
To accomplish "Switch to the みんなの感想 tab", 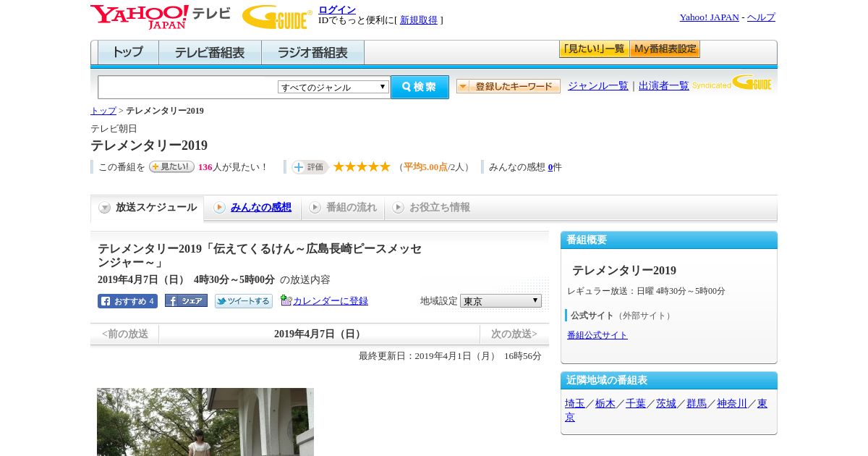I will [252, 208].
